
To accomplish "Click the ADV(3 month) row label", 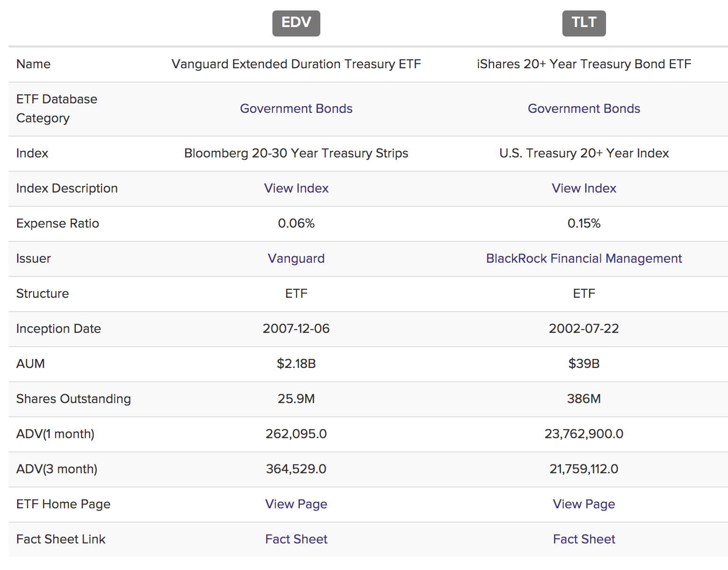I will click(x=56, y=469).
